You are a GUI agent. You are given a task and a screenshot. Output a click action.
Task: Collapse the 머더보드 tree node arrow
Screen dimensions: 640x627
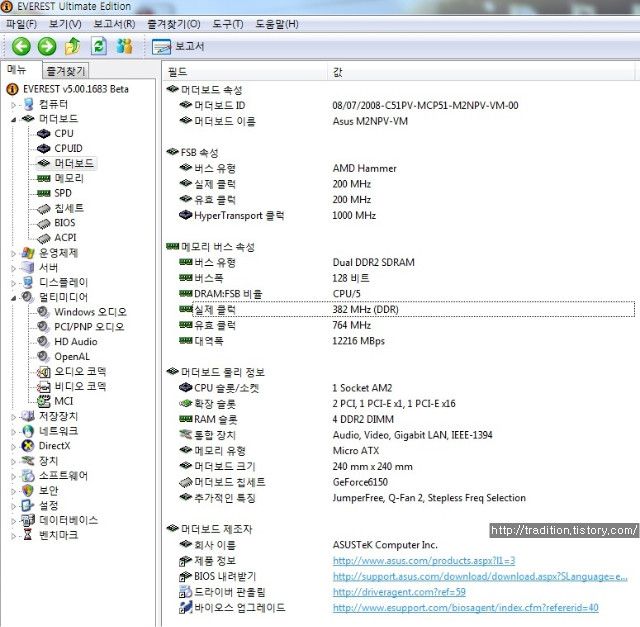[13, 120]
